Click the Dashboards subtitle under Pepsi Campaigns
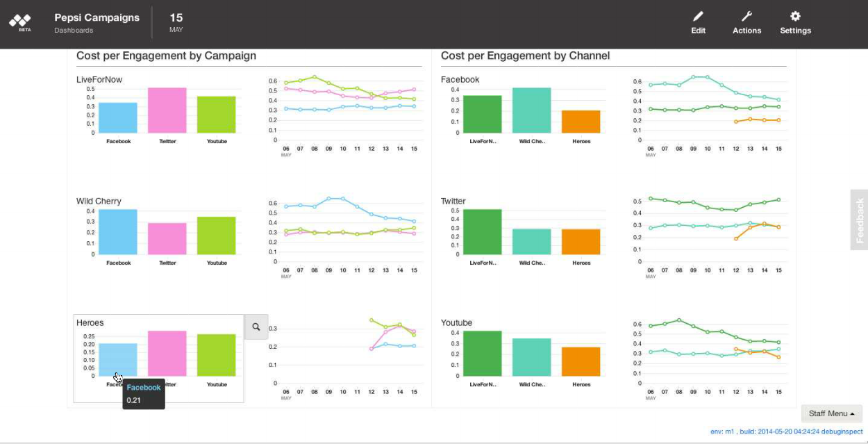The image size is (868, 444). coord(74,31)
